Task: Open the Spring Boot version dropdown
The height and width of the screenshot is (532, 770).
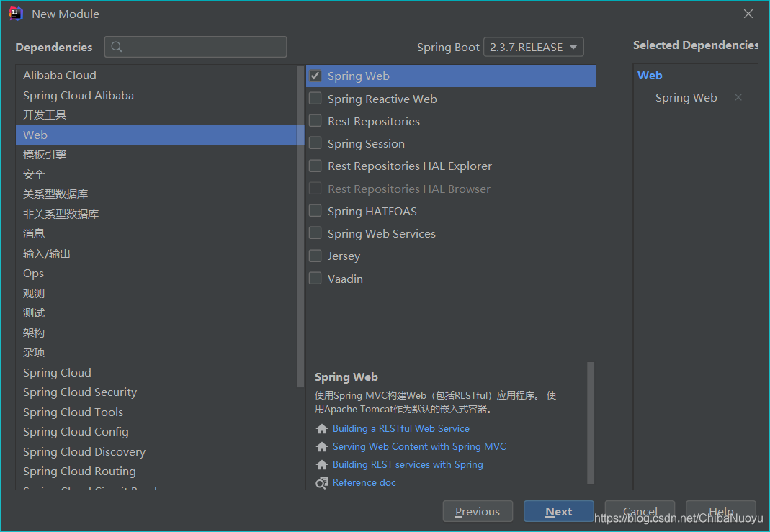Action: tap(533, 47)
